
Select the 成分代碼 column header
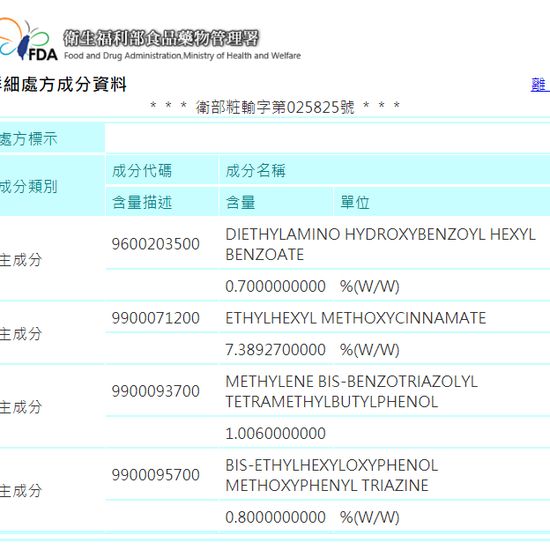(142, 171)
